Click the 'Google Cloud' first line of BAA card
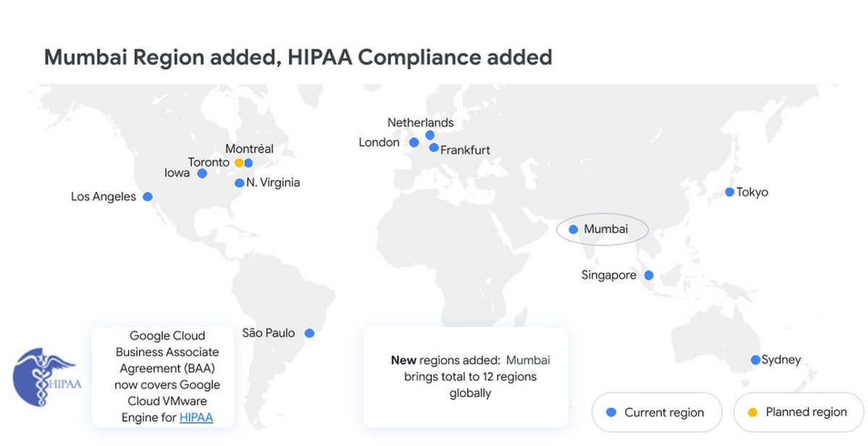 point(167,335)
